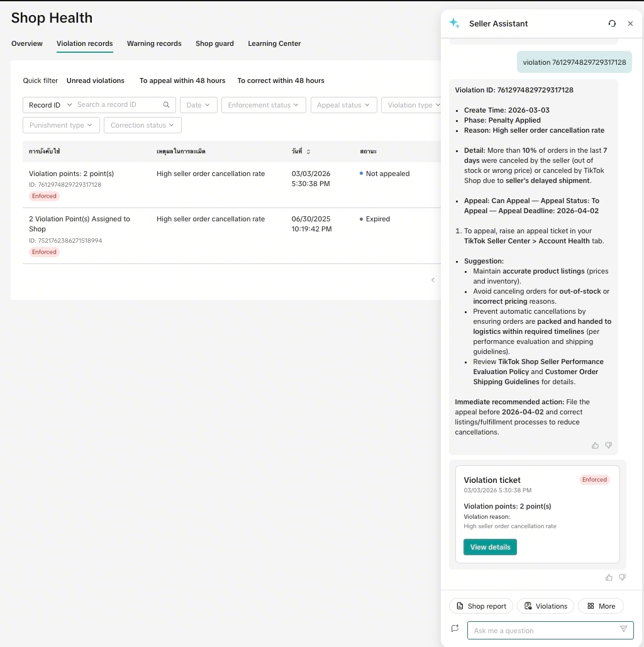The height and width of the screenshot is (647, 644).
Task: Switch to the Overview tab
Action: tap(27, 44)
